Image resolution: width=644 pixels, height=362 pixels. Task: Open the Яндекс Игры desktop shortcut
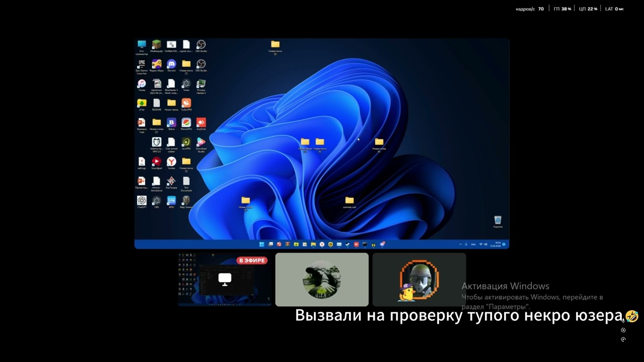[x=156, y=66]
